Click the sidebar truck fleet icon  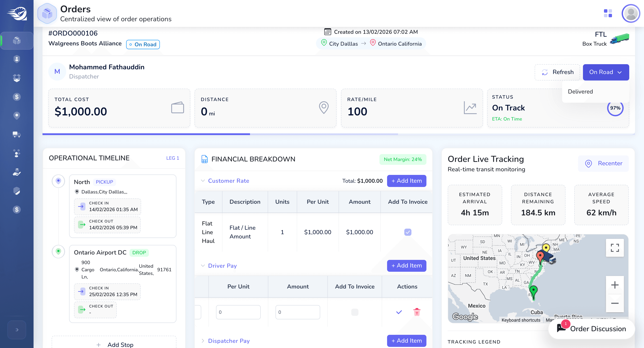coord(17,134)
